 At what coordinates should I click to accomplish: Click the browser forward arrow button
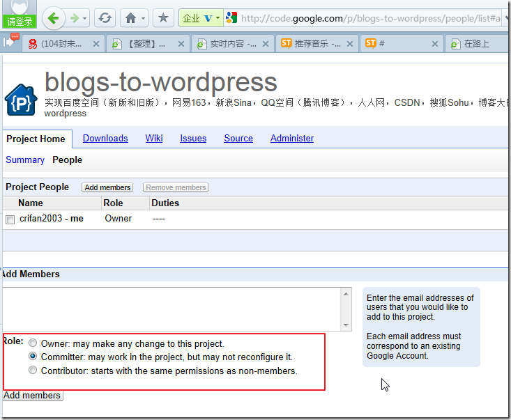pyautogui.click(x=75, y=18)
